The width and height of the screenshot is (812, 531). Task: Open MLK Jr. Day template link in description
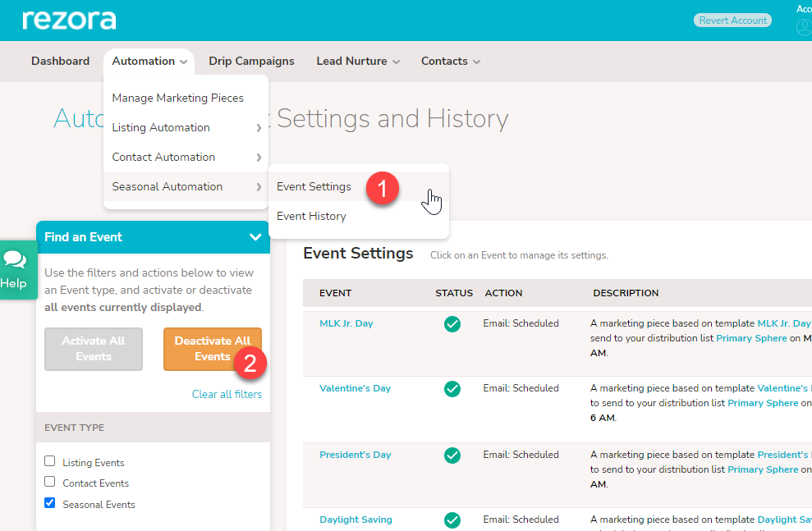[784, 323]
